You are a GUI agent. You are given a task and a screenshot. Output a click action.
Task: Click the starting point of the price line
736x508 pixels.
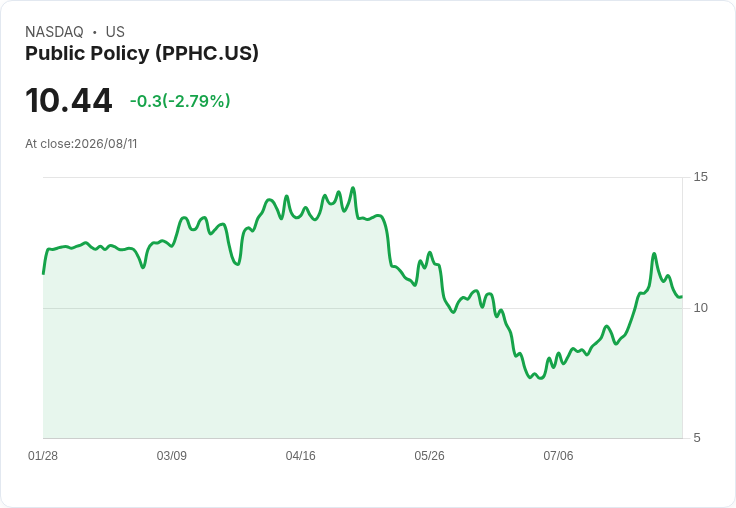tap(44, 273)
